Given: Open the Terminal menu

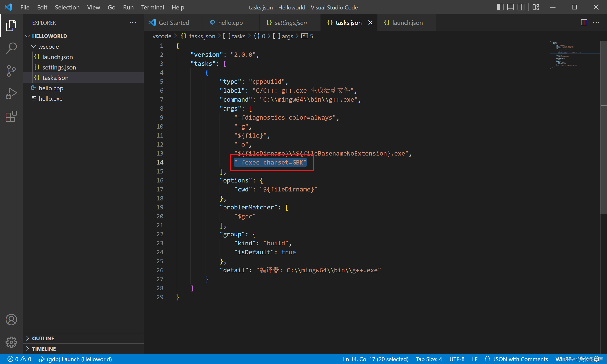Looking at the screenshot, I should point(152,7).
